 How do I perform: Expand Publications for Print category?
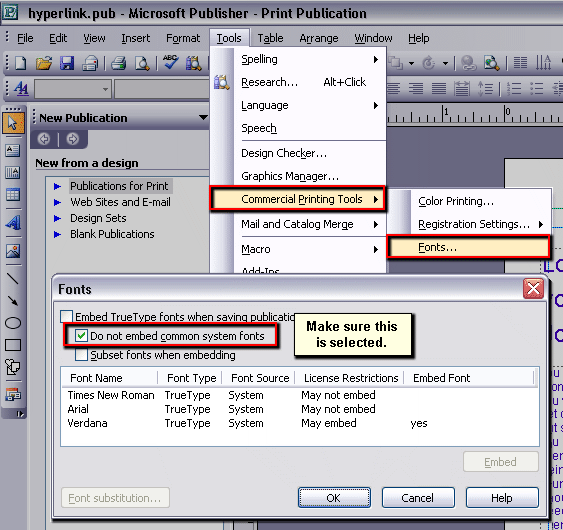click(x=57, y=186)
